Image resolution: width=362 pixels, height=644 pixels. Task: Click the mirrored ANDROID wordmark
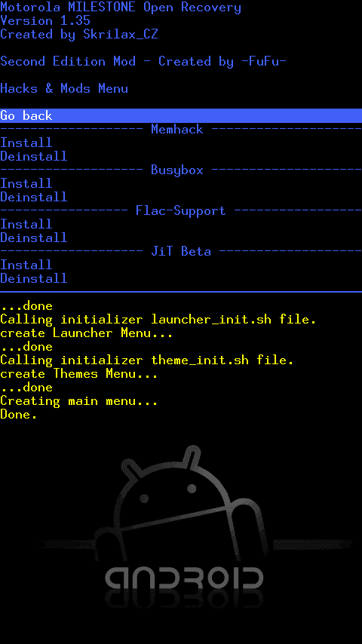(184, 582)
